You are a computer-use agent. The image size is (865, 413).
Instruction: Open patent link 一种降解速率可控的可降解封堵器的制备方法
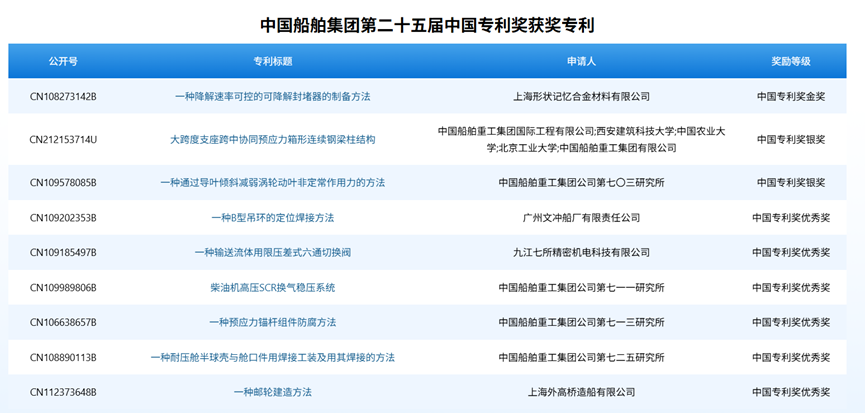(x=272, y=96)
